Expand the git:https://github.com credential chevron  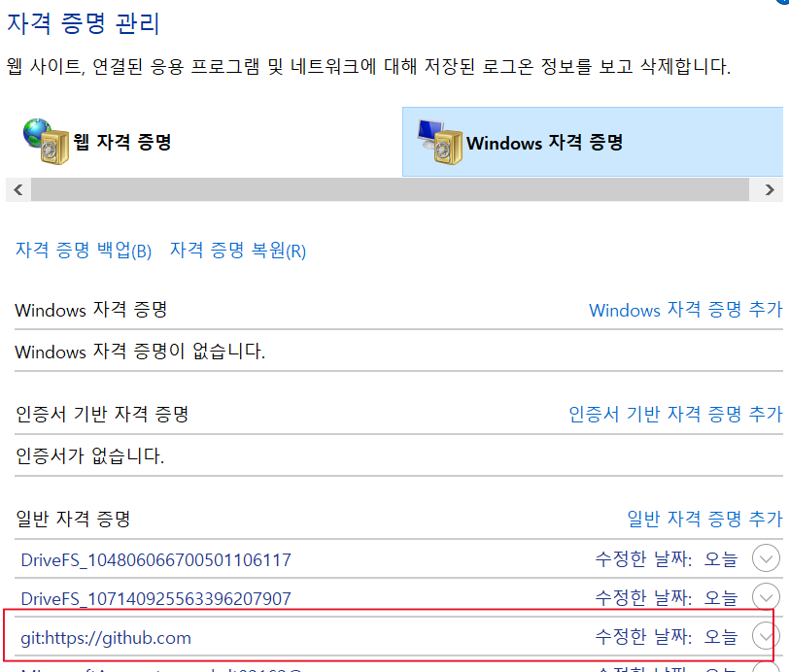pos(765,636)
